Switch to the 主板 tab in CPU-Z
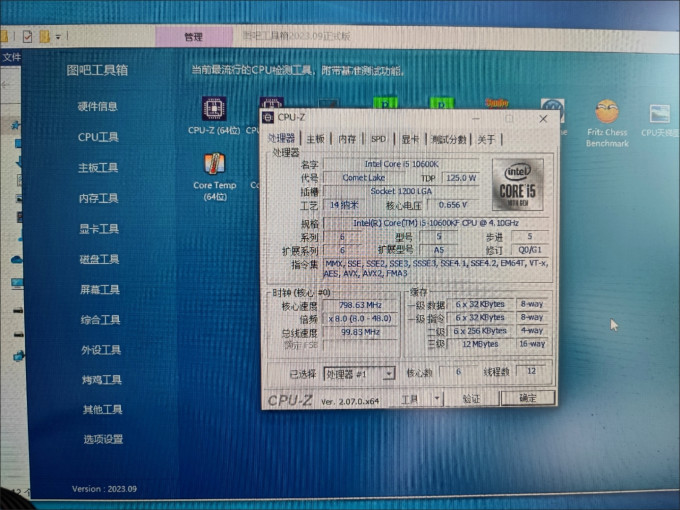680x510 pixels. point(316,139)
